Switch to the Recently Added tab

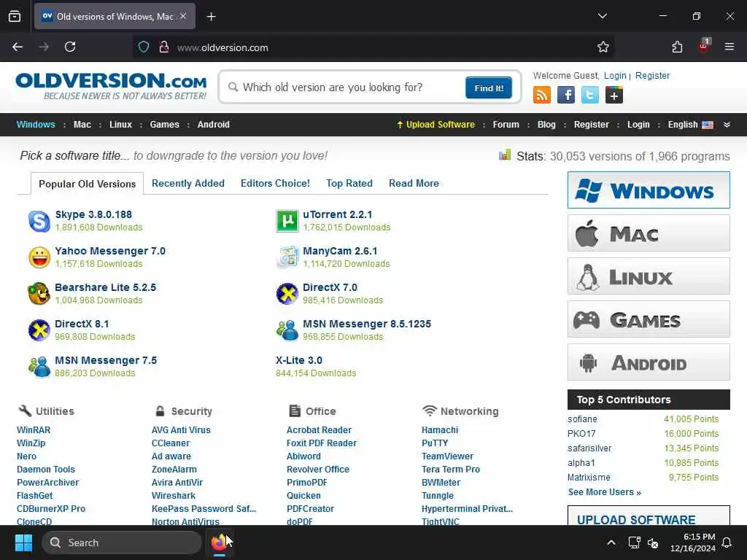[x=187, y=183]
